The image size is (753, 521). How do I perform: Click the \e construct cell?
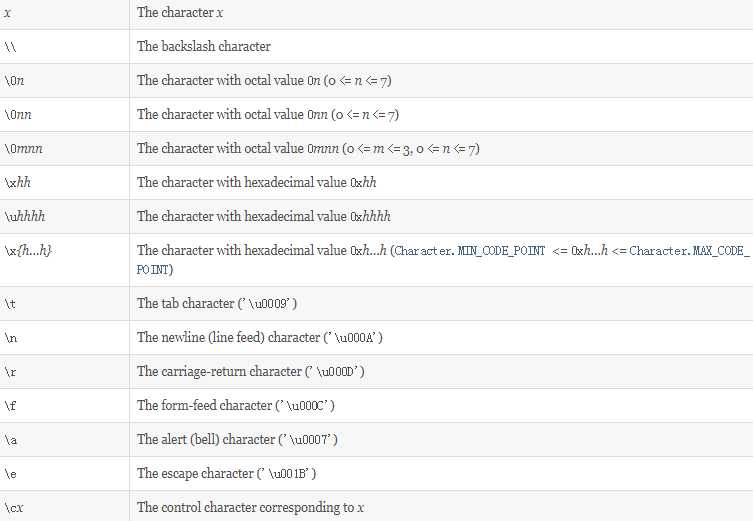(x=11, y=473)
